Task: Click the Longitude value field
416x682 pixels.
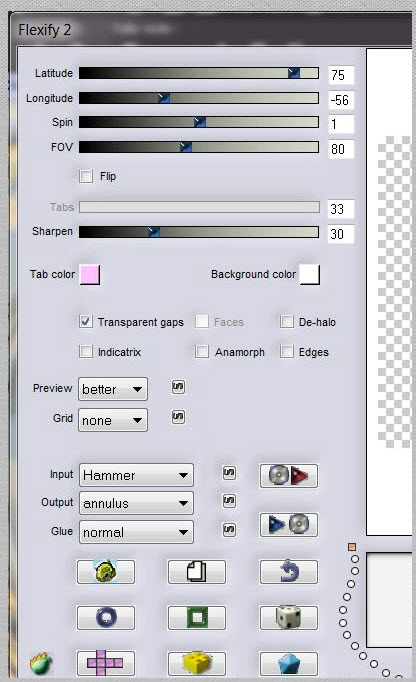Action: tap(341, 100)
